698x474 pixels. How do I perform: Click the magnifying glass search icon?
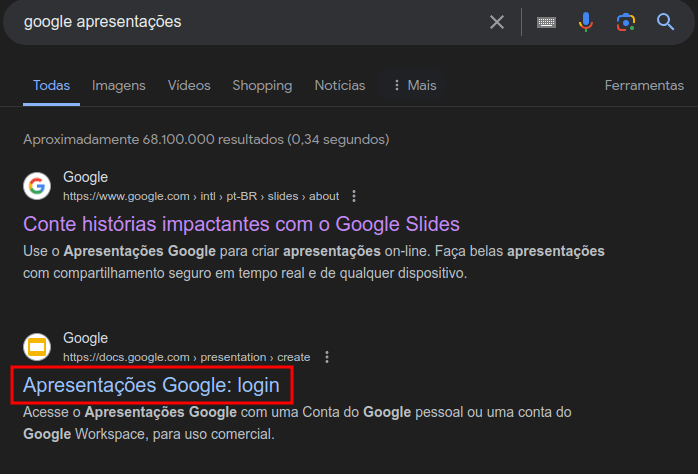tap(666, 22)
